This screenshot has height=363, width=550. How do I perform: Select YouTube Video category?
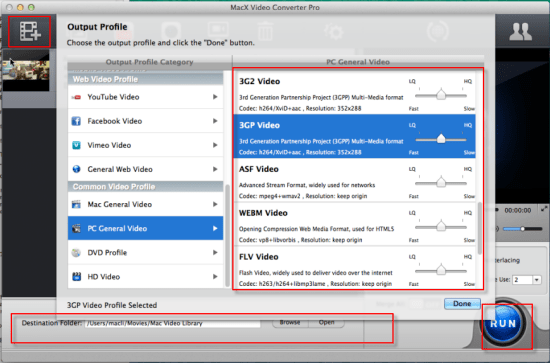tap(145, 97)
